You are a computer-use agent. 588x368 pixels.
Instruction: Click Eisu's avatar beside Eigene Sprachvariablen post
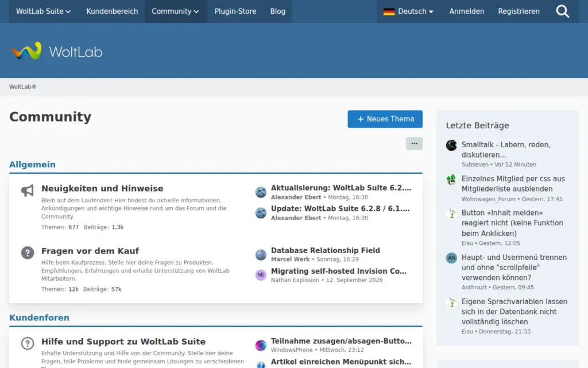click(x=451, y=302)
